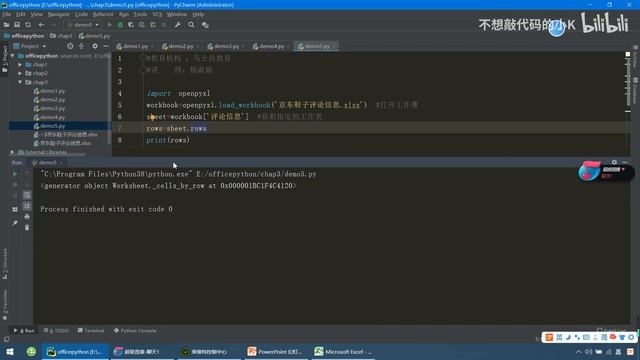Click on line 8 print(rows) in editor

(168, 140)
